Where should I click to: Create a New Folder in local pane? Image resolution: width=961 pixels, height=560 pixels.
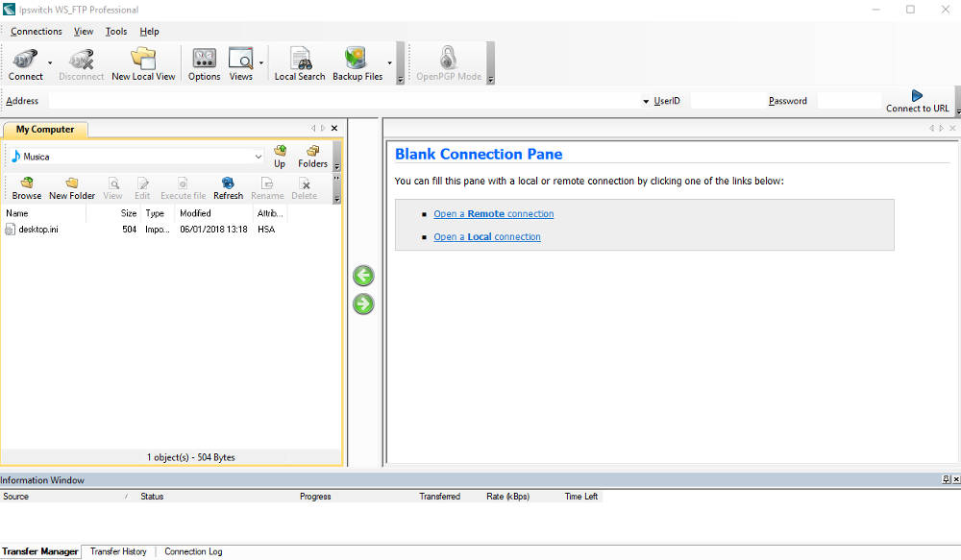72,188
